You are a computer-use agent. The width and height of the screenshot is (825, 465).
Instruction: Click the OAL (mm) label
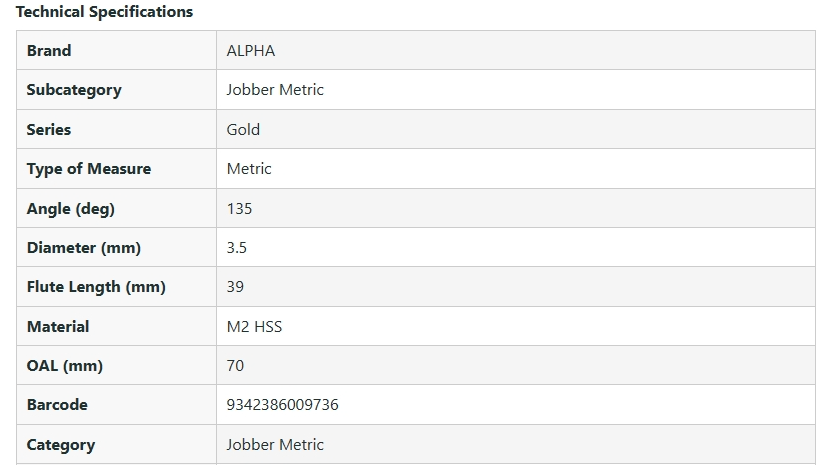click(65, 366)
